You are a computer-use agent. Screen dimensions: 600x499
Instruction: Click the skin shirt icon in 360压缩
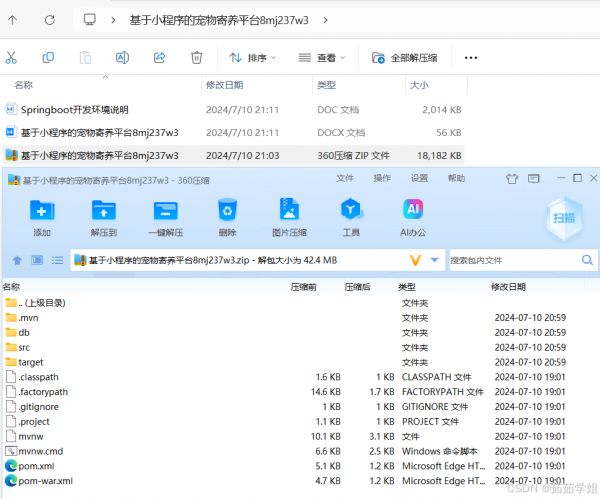click(x=512, y=179)
